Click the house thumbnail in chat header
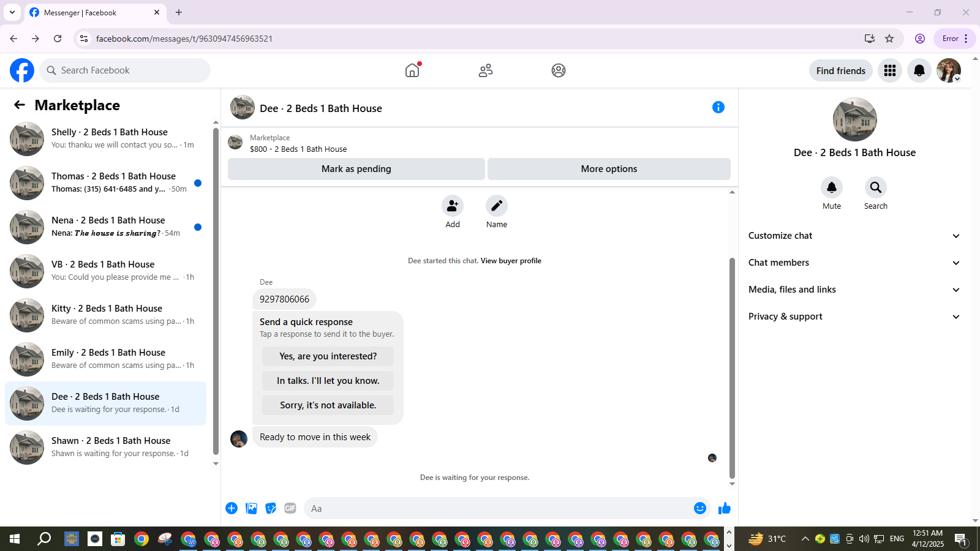 [x=243, y=107]
